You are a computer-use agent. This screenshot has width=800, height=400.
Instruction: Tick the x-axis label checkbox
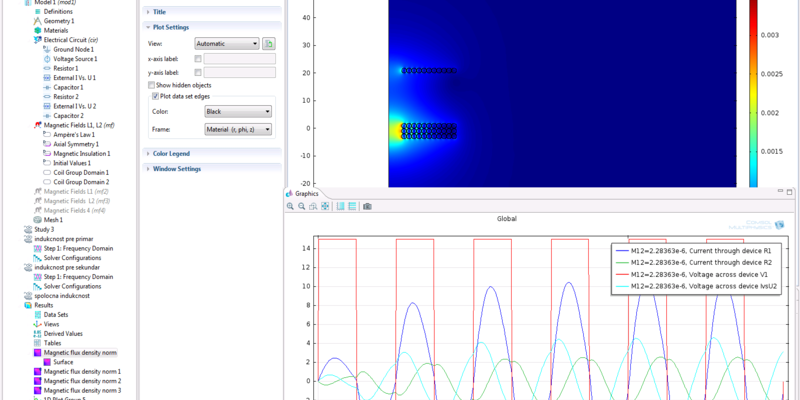[198, 59]
